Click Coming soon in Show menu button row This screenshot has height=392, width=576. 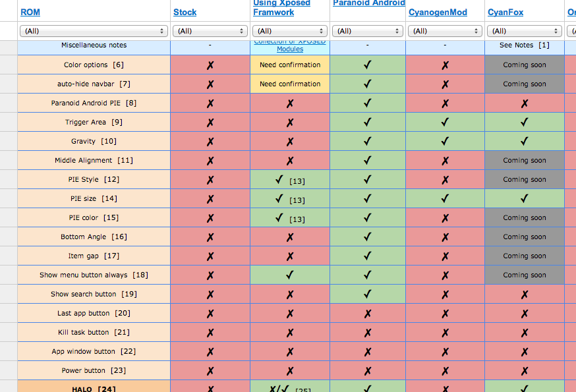525,275
